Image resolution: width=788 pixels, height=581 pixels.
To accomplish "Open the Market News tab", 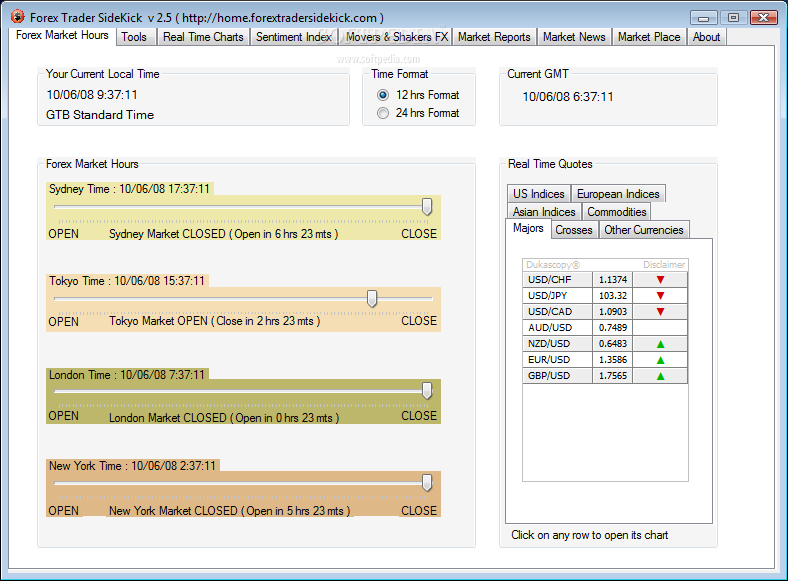I will tap(574, 37).
